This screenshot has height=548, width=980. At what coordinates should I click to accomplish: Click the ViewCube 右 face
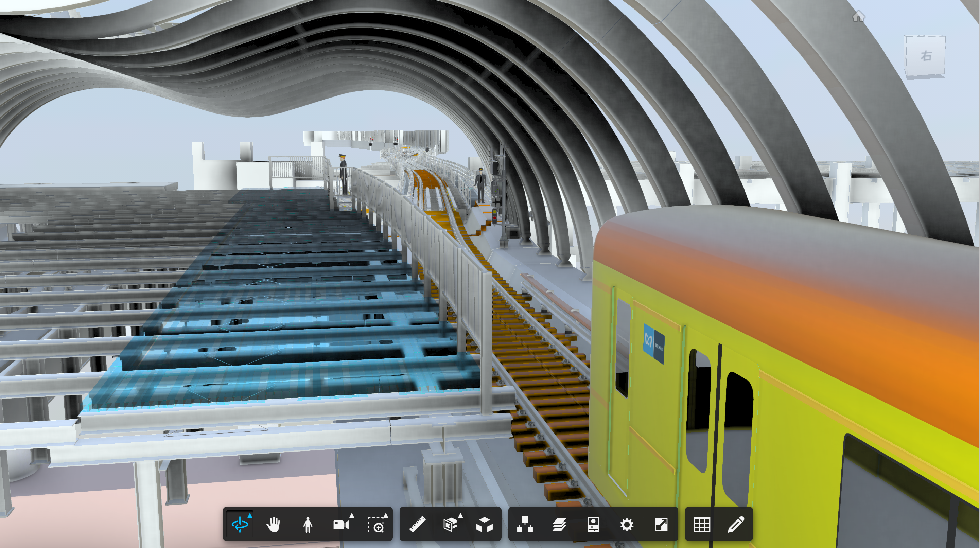coord(925,56)
